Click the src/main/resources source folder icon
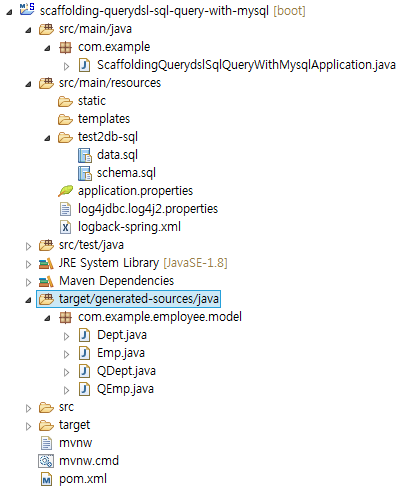Viewport: 405px width, 488px height. (x=46, y=83)
